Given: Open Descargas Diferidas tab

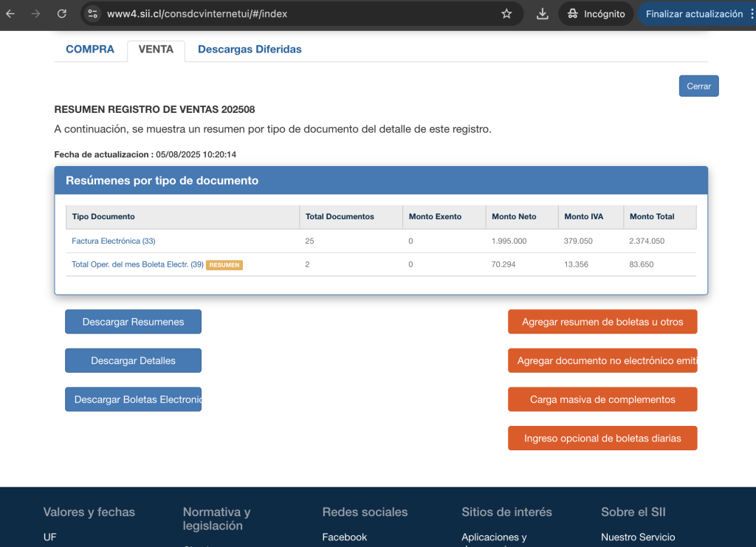Looking at the screenshot, I should 250,49.
